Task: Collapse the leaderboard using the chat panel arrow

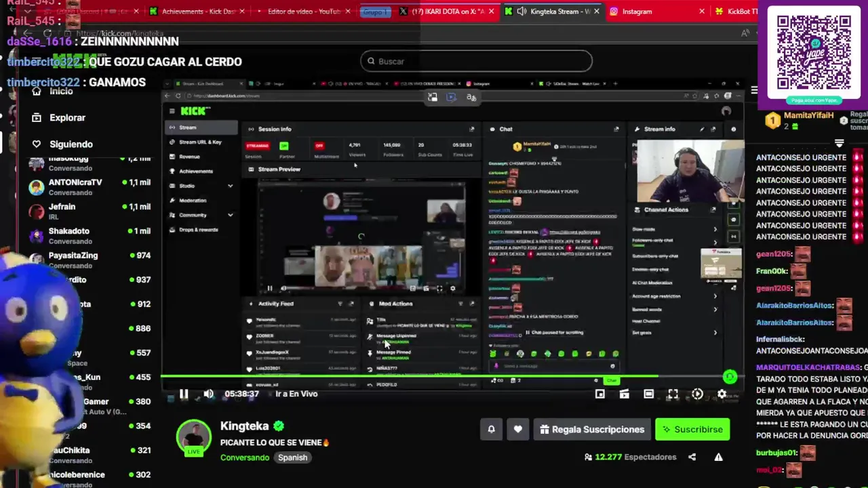Action: tap(840, 144)
